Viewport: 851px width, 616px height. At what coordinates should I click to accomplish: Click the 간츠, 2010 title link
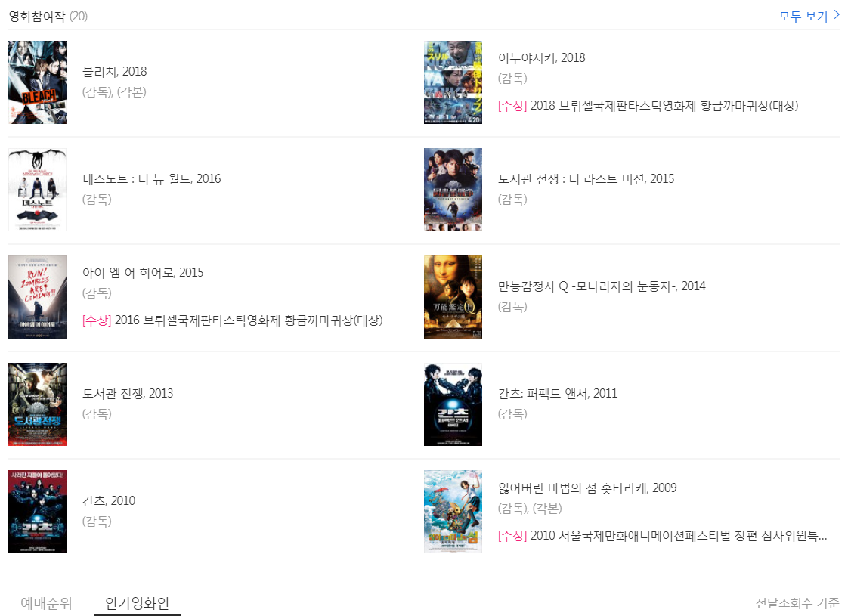pyautogui.click(x=109, y=501)
